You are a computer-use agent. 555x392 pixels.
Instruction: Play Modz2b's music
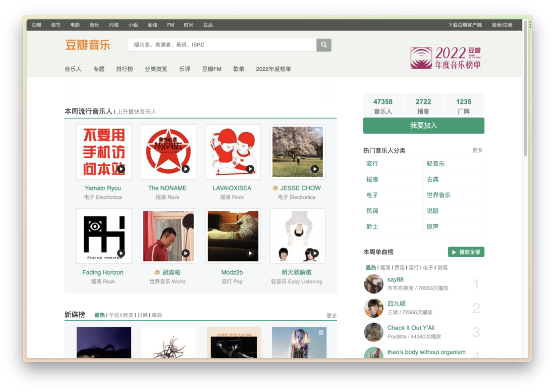[250, 253]
